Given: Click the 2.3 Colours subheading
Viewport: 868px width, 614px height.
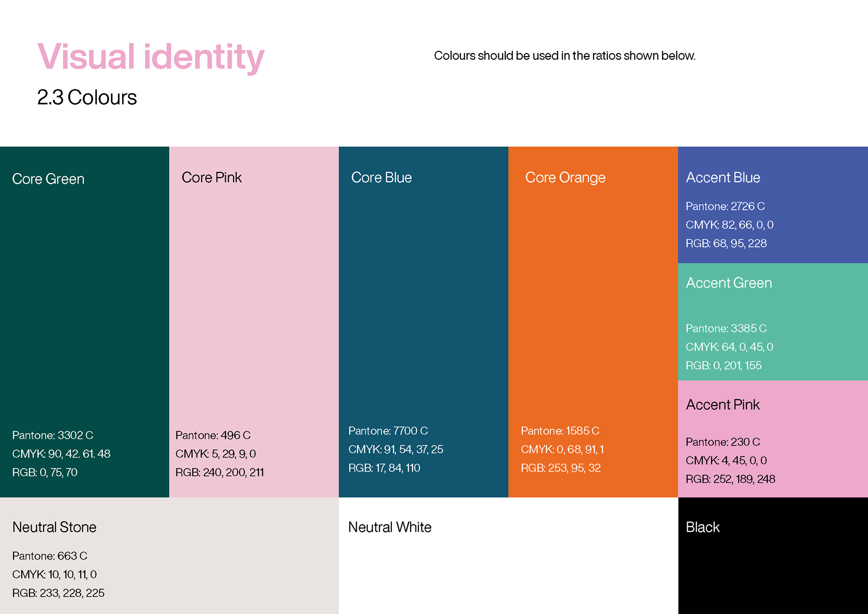Looking at the screenshot, I should pos(87,98).
